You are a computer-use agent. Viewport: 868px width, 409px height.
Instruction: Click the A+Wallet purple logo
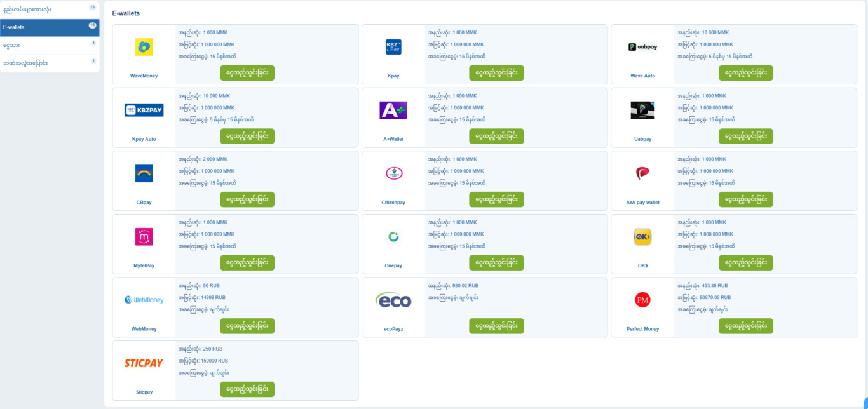[x=393, y=110]
